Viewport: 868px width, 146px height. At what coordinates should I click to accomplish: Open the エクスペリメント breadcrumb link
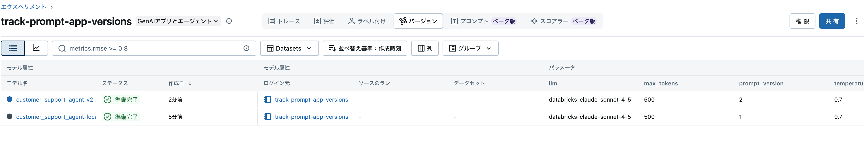tap(24, 7)
